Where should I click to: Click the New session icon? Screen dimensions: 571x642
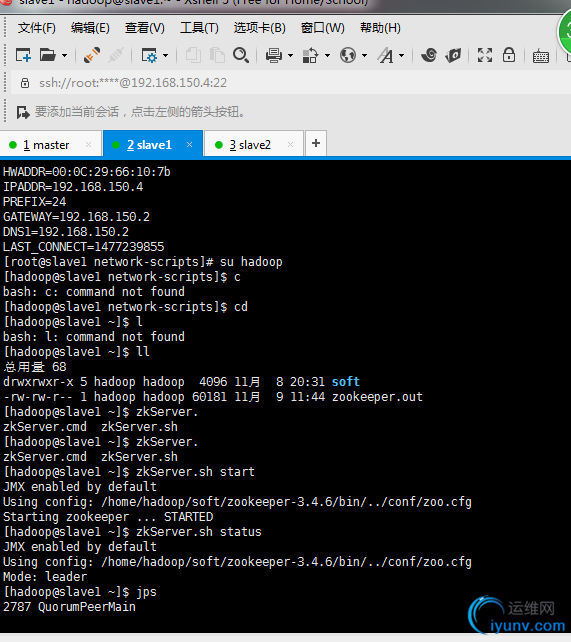pyautogui.click(x=23, y=55)
